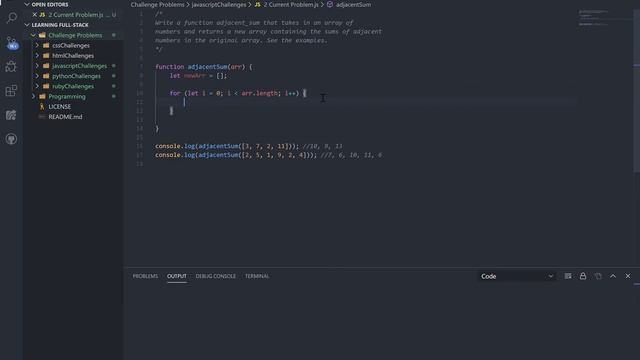Viewport: 640px width, 360px height.
Task: Close the bottom panel
Action: click(628, 276)
